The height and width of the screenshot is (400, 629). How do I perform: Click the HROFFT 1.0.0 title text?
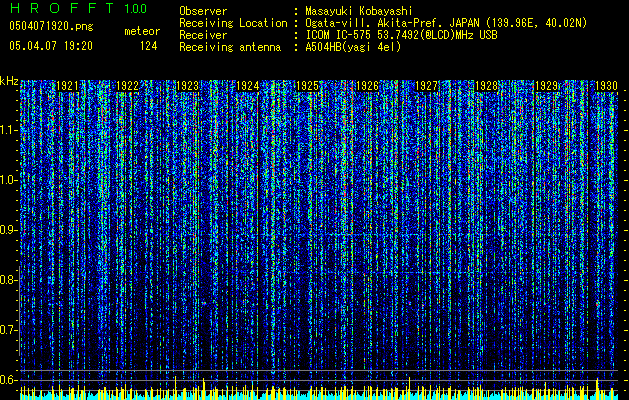79,8
